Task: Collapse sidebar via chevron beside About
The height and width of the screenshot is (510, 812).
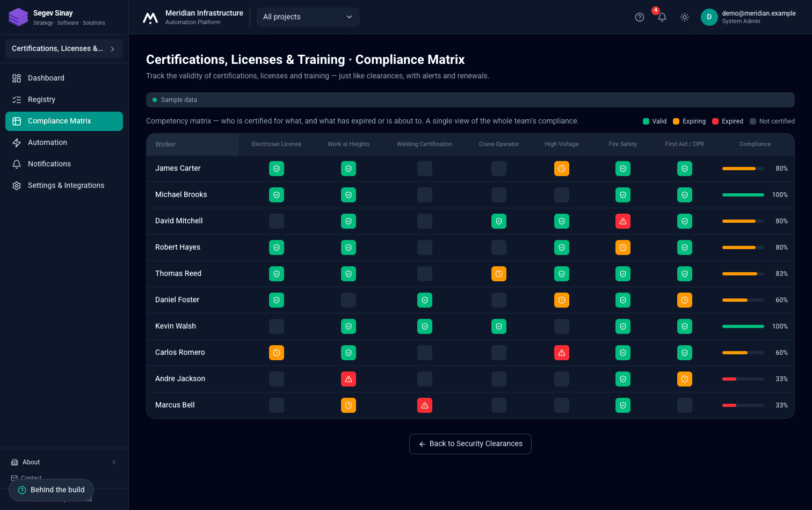Action: click(x=114, y=462)
